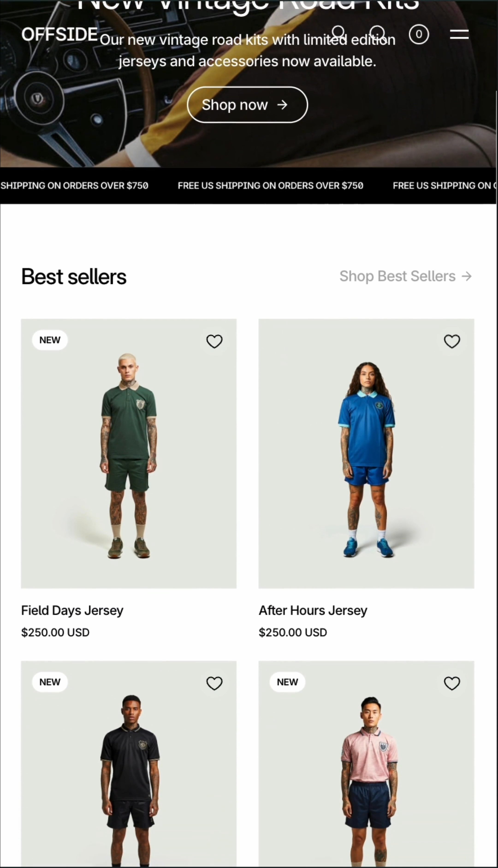
Task: View the blue After Hours Jersey photo
Action: click(x=366, y=455)
